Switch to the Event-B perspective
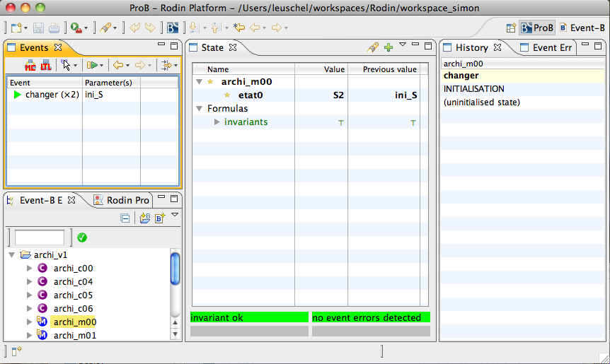Image resolution: width=610 pixels, height=364 pixels. (582, 28)
